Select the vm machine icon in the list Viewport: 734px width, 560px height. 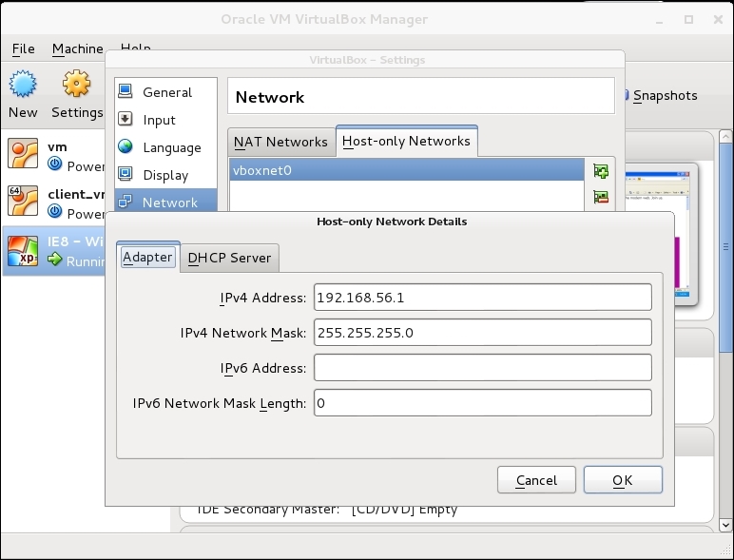[x=23, y=153]
